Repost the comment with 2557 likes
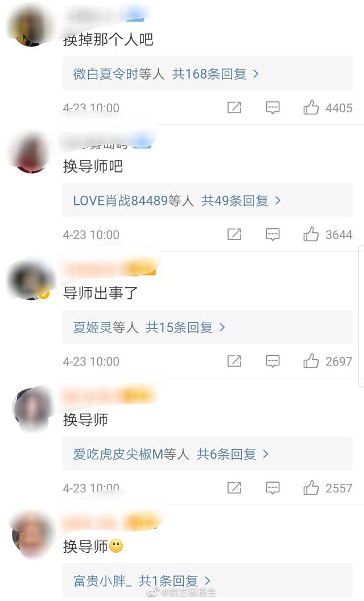Image resolution: width=364 pixels, height=601 pixels. pos(234,488)
